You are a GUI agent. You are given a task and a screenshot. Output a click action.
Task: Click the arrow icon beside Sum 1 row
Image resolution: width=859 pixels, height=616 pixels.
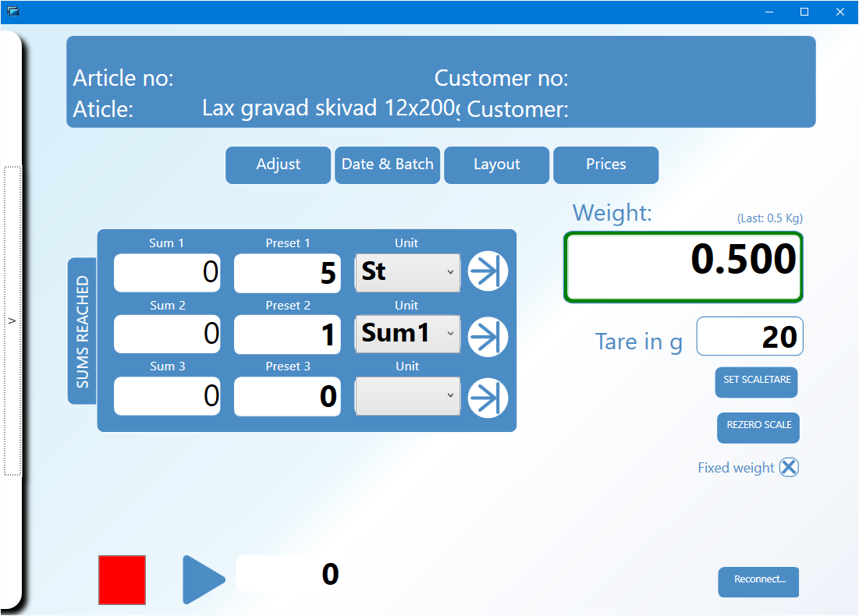point(488,271)
